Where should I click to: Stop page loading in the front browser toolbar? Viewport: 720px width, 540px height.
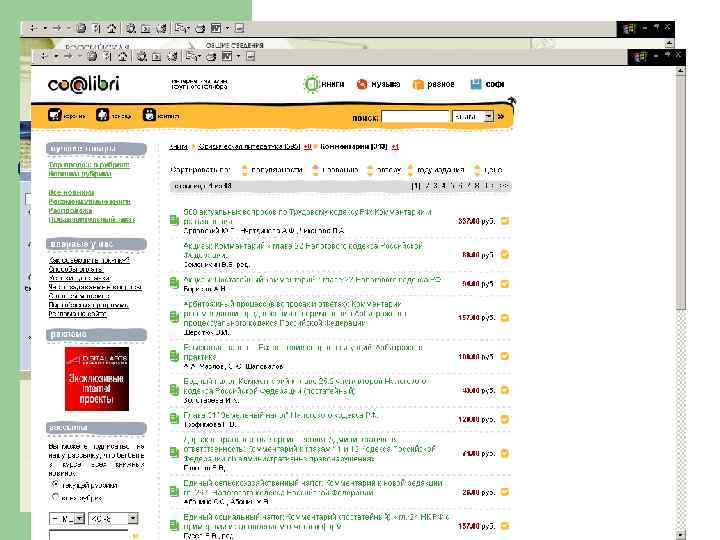pyautogui.click(x=92, y=56)
